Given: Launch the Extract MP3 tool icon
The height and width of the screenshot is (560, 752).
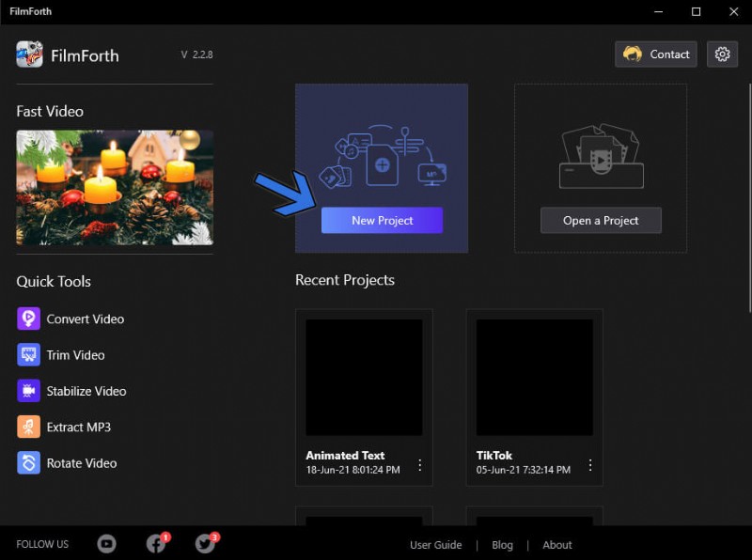Looking at the screenshot, I should point(28,427).
